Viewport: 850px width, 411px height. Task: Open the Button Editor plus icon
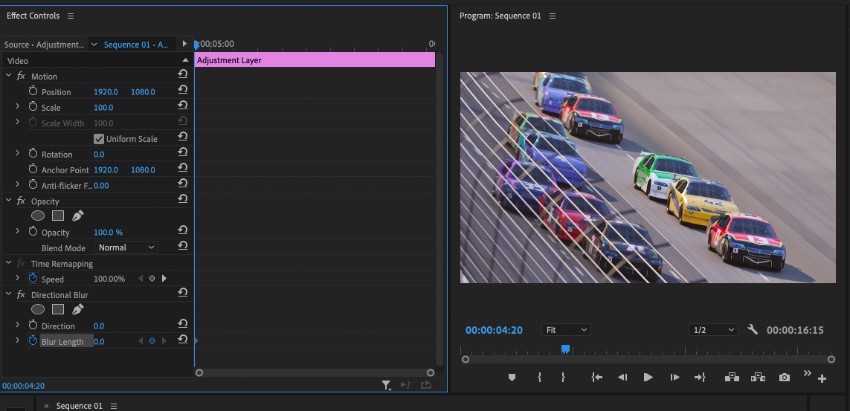tap(822, 379)
